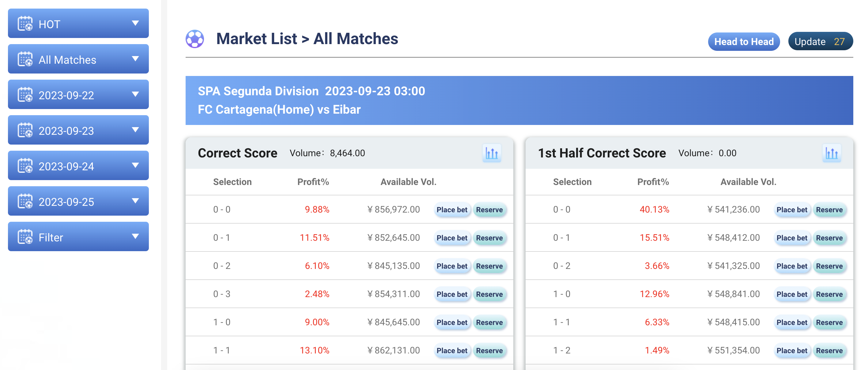Expand the 2023-09-25 dropdown arrow
868x370 pixels.
(x=135, y=201)
